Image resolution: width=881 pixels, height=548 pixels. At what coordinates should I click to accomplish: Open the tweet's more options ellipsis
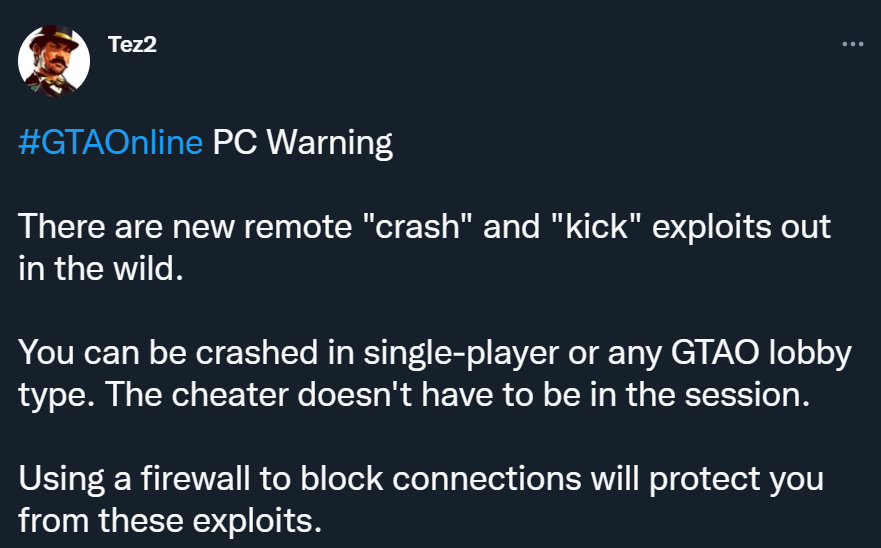[x=852, y=45]
